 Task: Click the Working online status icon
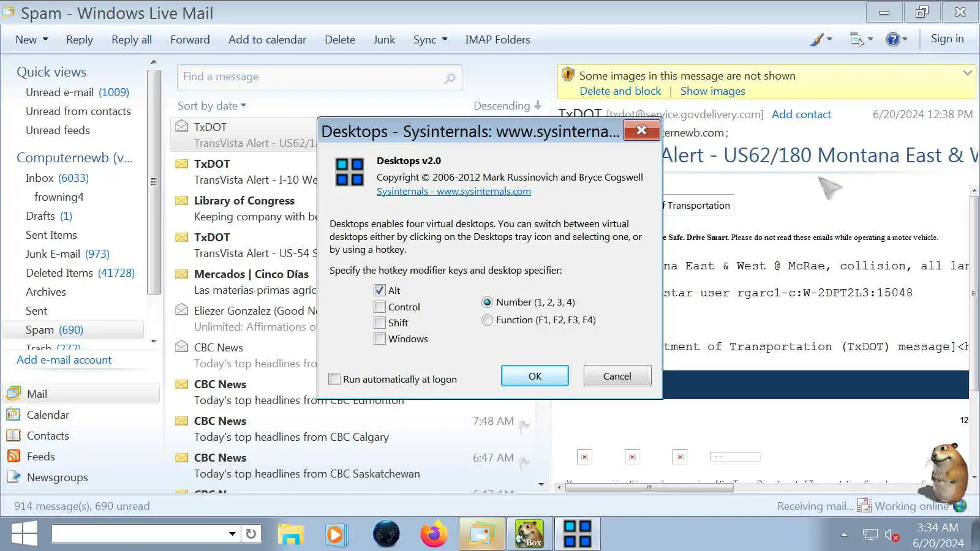[x=960, y=506]
